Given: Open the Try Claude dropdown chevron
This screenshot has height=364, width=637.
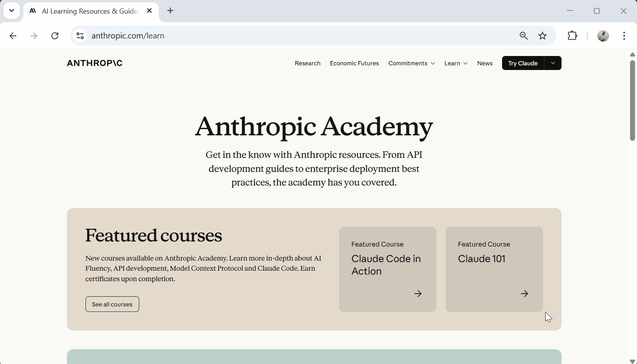Looking at the screenshot, I should pos(553,63).
